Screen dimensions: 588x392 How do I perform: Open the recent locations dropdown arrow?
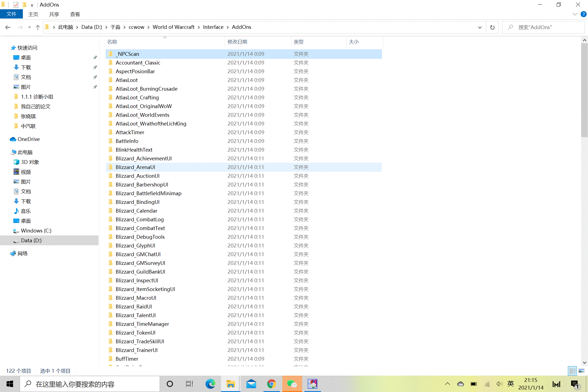[x=29, y=27]
